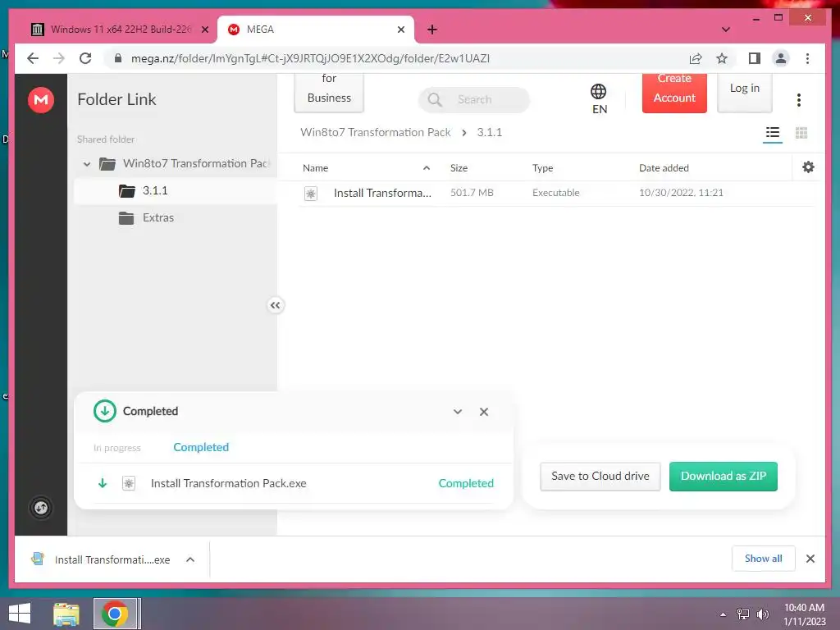Sort files by Size column
Screen dimensions: 840x630
(459, 167)
